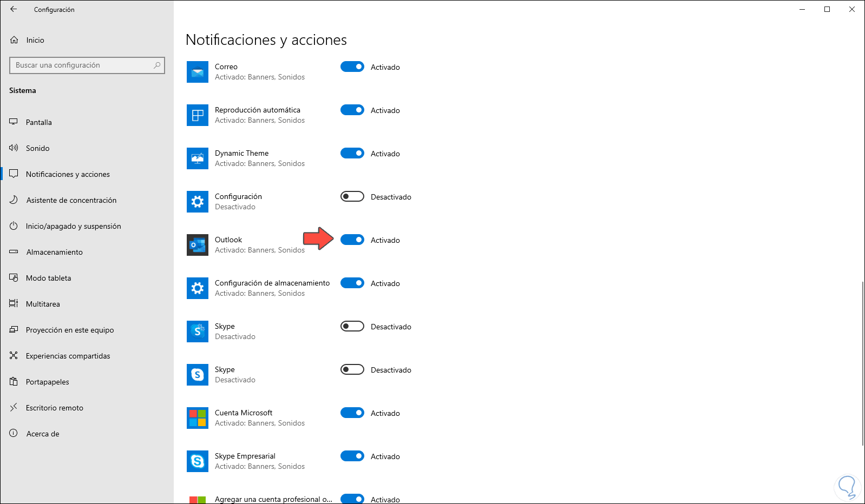Viewport: 865px width, 504px height.
Task: Toggle Configuración de almacenamiento notifications
Action: [352, 283]
